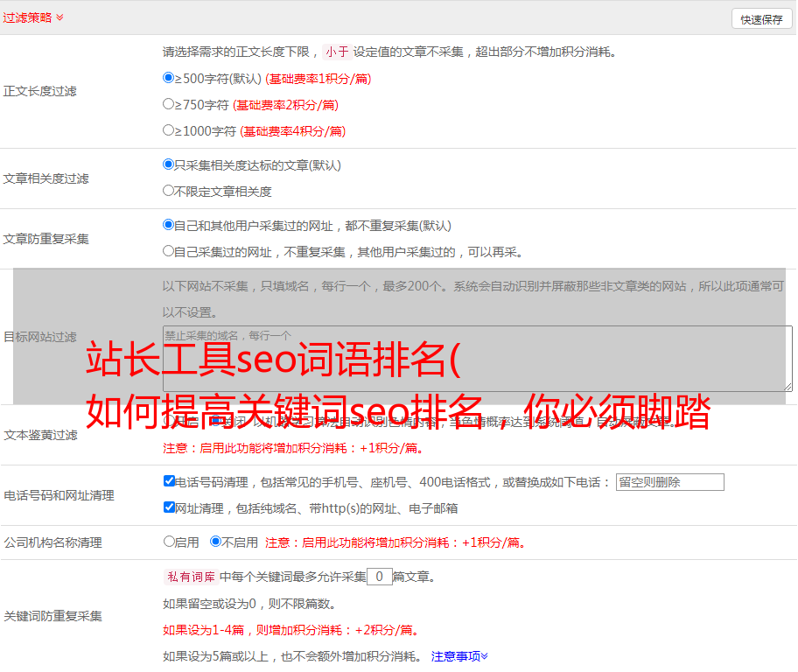Choose 自己采集过的网址不重复采集 option
The image size is (798, 672).
tap(169, 251)
